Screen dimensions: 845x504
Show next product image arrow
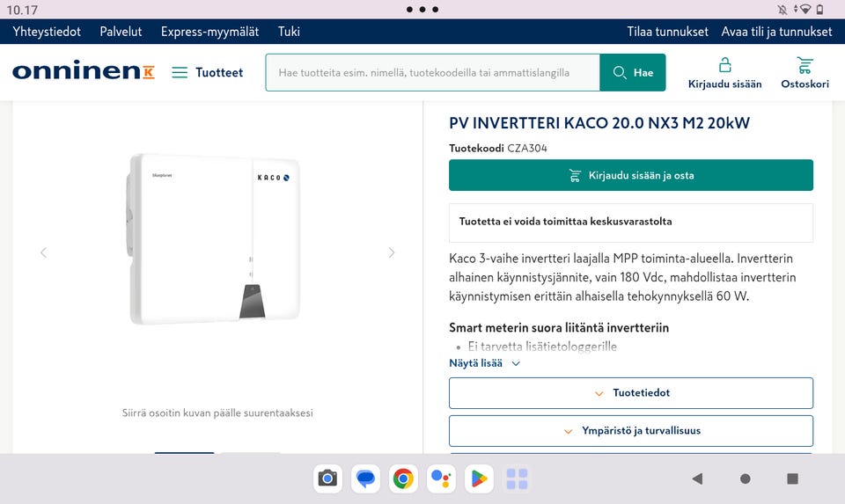point(391,252)
